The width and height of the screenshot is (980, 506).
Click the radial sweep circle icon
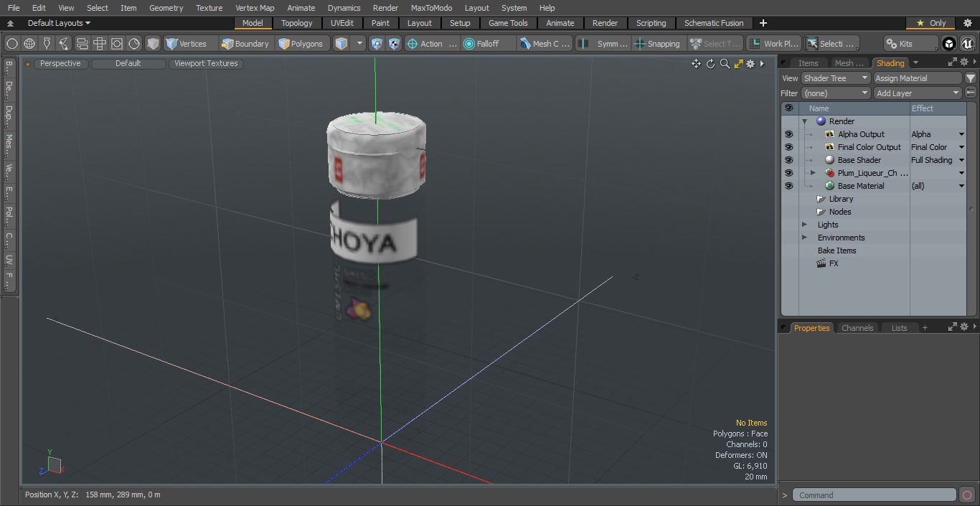tap(134, 44)
